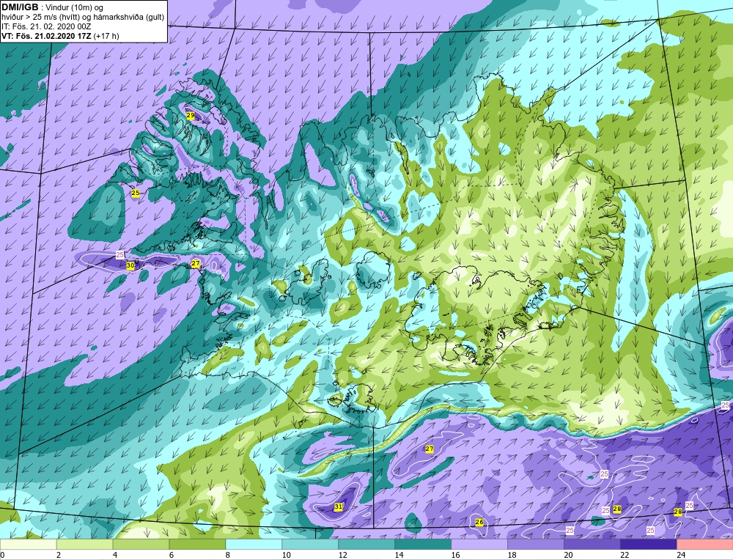
Task: Click the 6–8 m/s olive green legend swatch
Action: [197, 545]
